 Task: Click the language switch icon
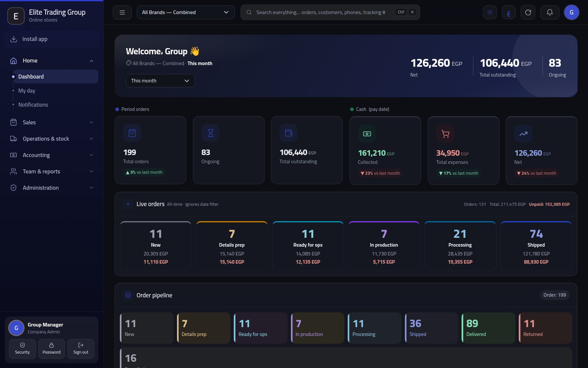tap(509, 12)
